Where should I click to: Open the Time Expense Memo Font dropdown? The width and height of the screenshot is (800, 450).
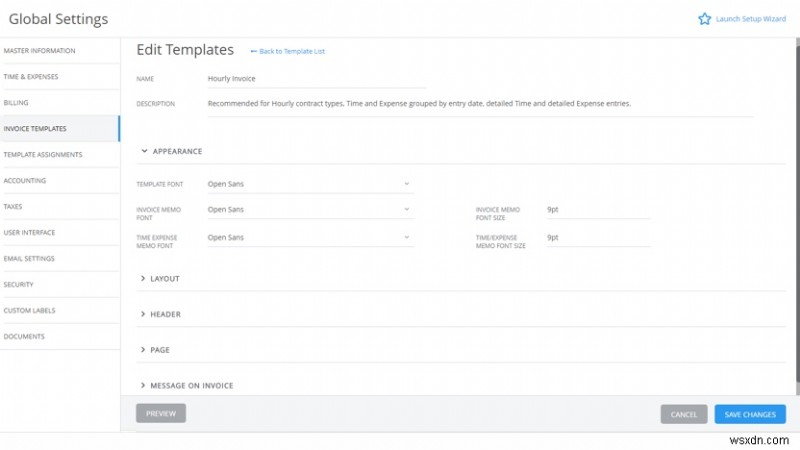309,237
